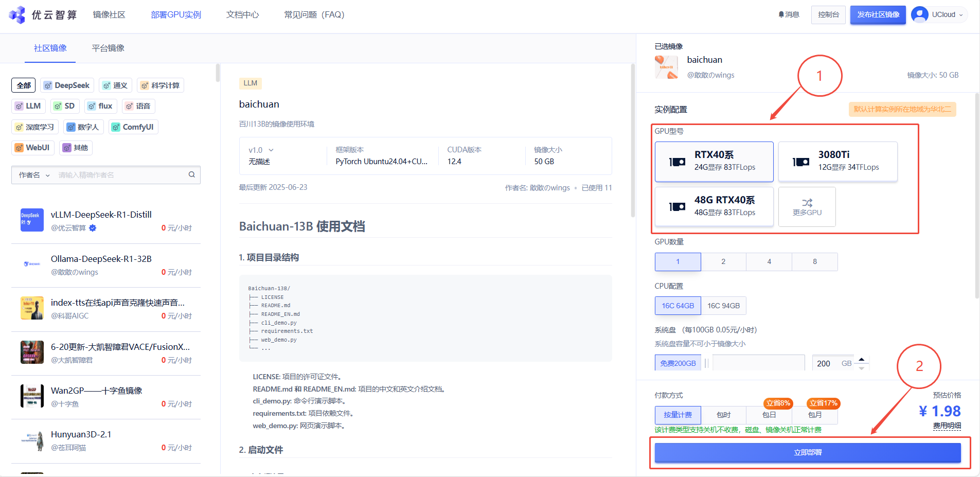
Task: Filter by the 深度学习 tag
Action: tap(35, 127)
